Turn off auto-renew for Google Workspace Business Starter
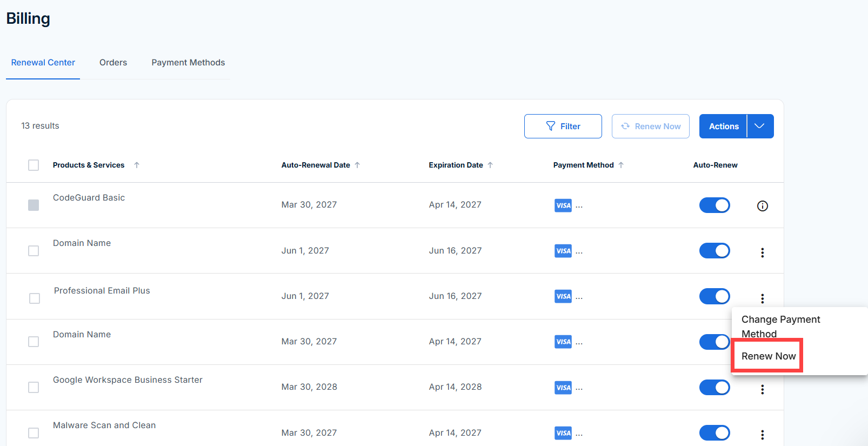Image resolution: width=868 pixels, height=446 pixels. [715, 388]
